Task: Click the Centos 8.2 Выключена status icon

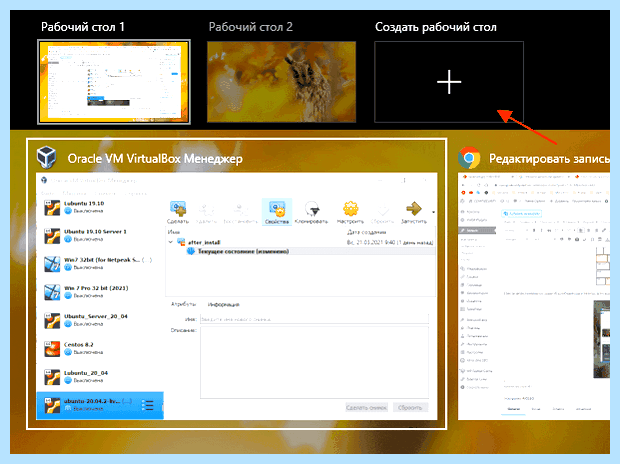Action: 68,352
